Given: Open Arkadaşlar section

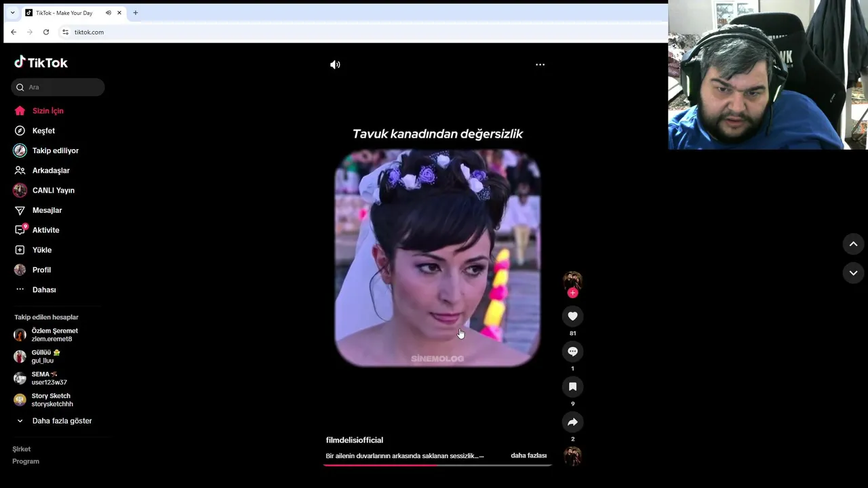Looking at the screenshot, I should [x=42, y=170].
